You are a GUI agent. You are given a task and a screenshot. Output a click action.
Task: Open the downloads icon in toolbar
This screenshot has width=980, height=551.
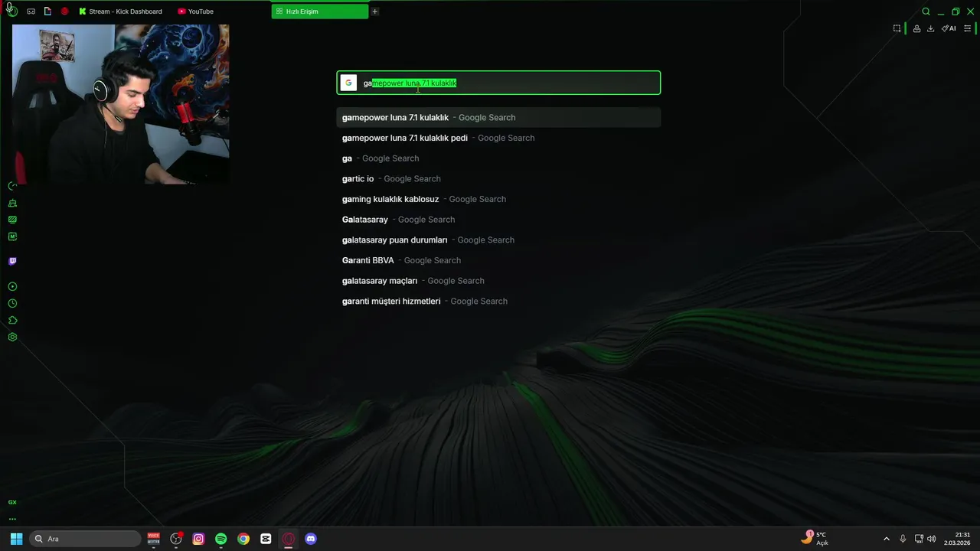point(930,28)
